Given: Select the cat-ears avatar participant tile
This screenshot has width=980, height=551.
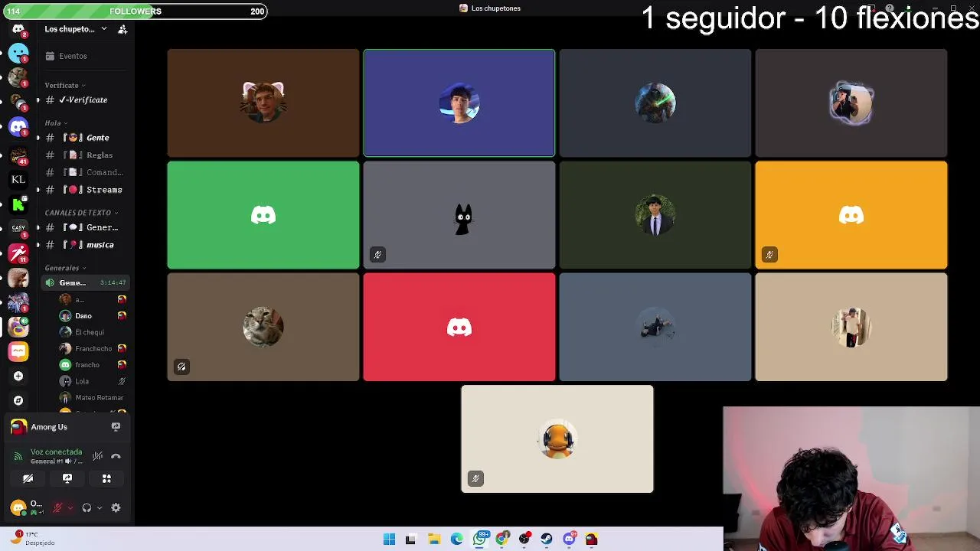Looking at the screenshot, I should click(x=263, y=103).
